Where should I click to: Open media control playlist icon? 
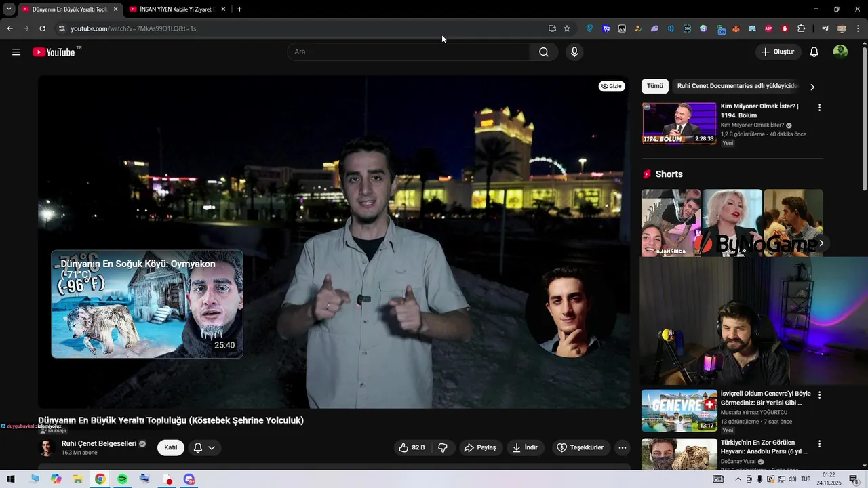coord(825,28)
